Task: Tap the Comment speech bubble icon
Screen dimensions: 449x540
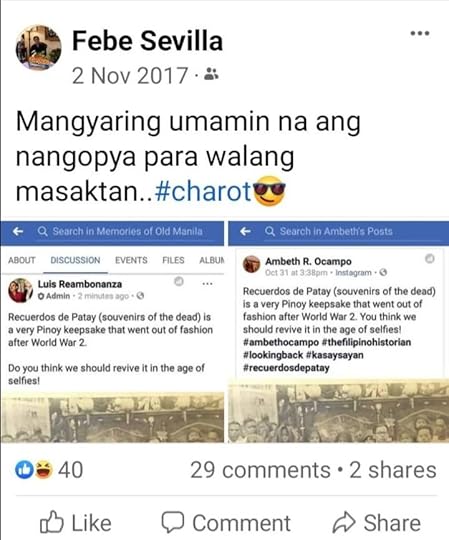Action: 174,522
